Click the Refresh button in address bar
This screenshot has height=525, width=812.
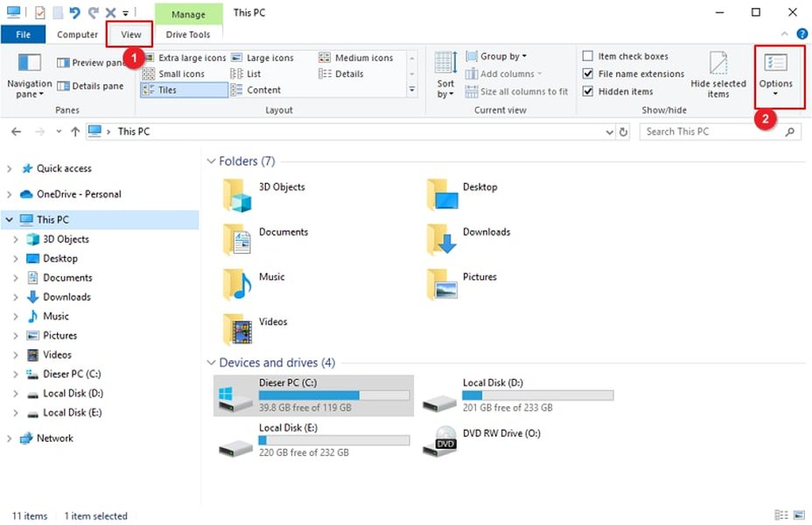(624, 132)
